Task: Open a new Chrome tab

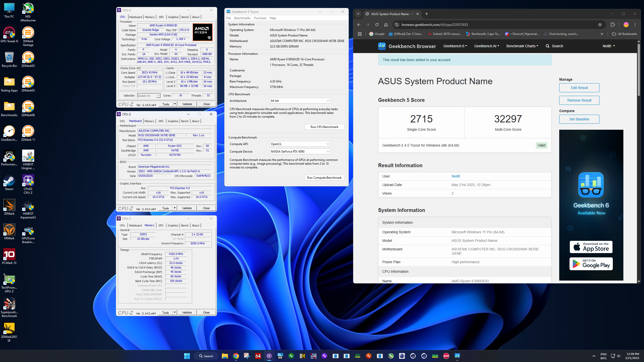Action: (426, 14)
